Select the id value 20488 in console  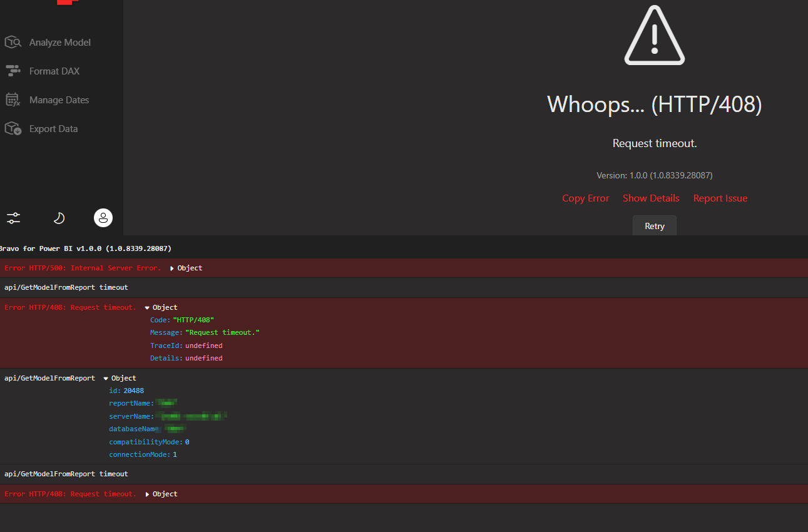132,390
